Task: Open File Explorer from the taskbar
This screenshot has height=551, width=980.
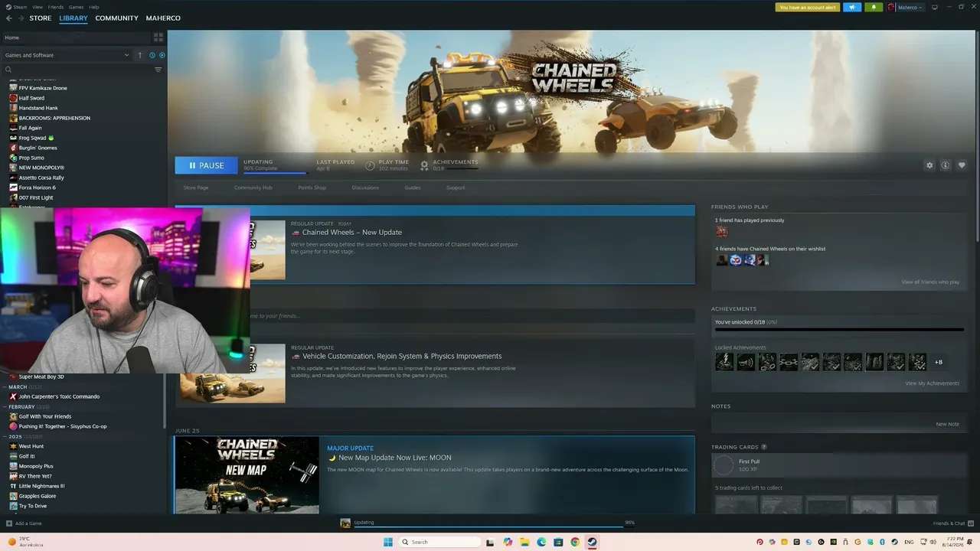Action: (x=524, y=542)
